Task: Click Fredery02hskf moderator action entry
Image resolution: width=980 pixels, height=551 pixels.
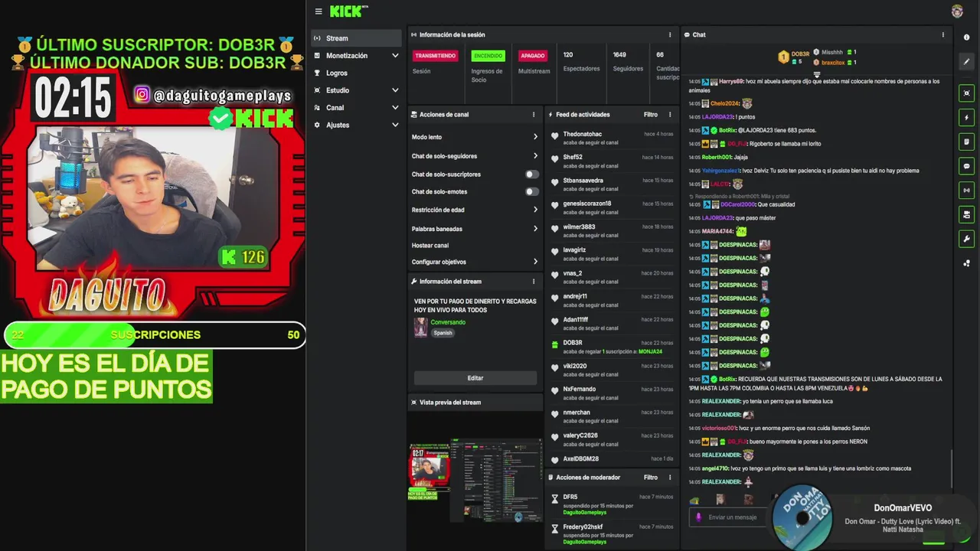Action: coord(612,533)
